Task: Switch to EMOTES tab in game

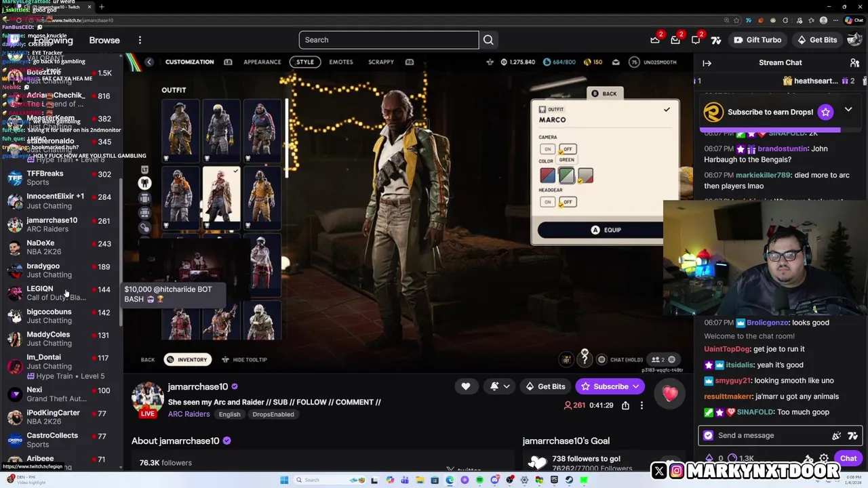Action: [341, 62]
